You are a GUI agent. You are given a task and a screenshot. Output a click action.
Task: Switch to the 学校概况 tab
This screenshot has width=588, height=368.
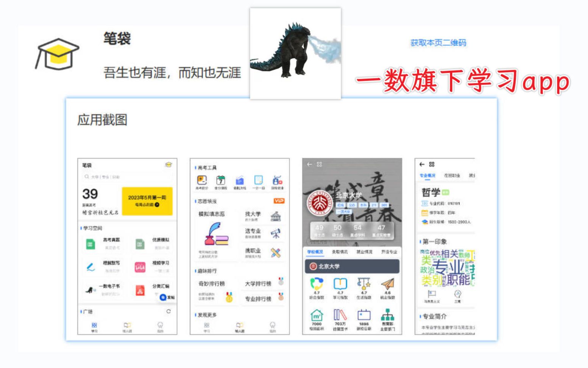[x=315, y=252]
